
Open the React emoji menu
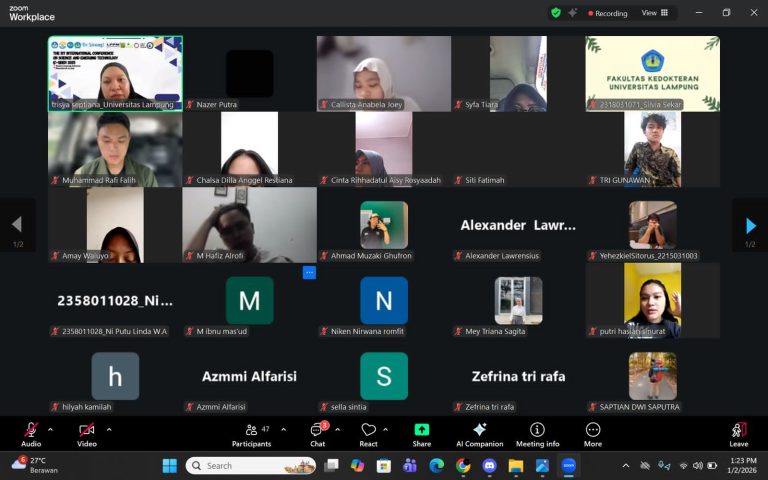tap(368, 434)
